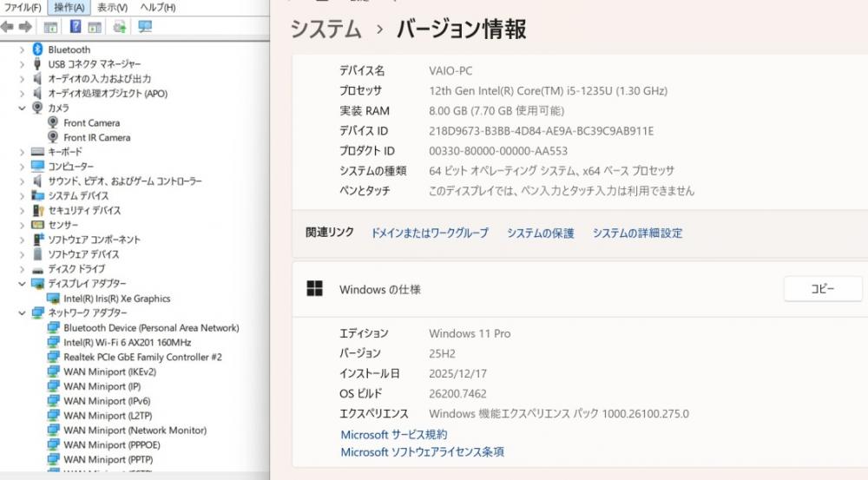Click システム in the breadcrumb header

click(325, 29)
